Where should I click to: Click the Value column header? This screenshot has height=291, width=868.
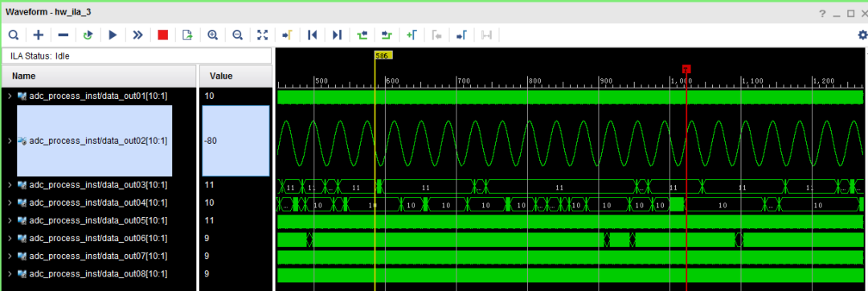pos(235,76)
